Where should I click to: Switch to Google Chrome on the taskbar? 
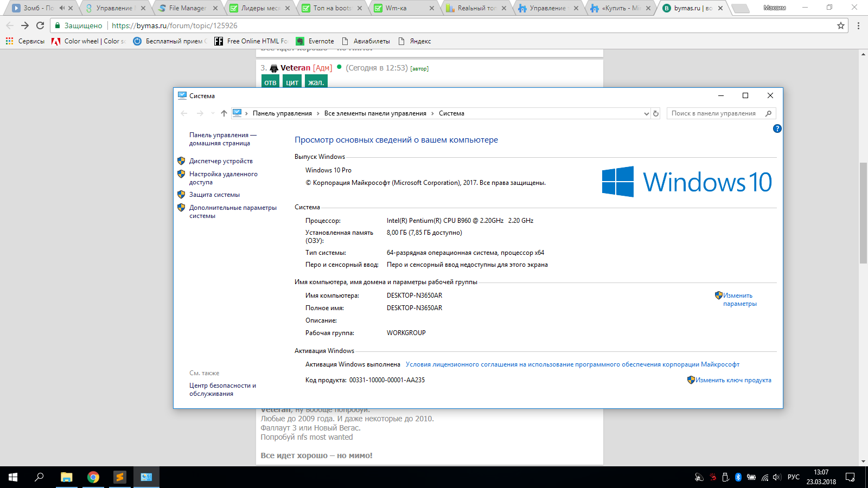pyautogui.click(x=93, y=477)
